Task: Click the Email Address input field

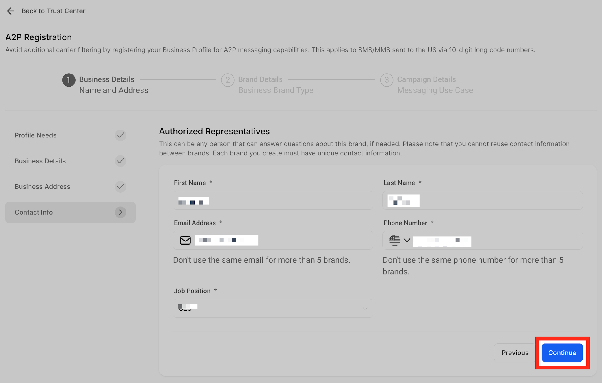Action: (273, 240)
